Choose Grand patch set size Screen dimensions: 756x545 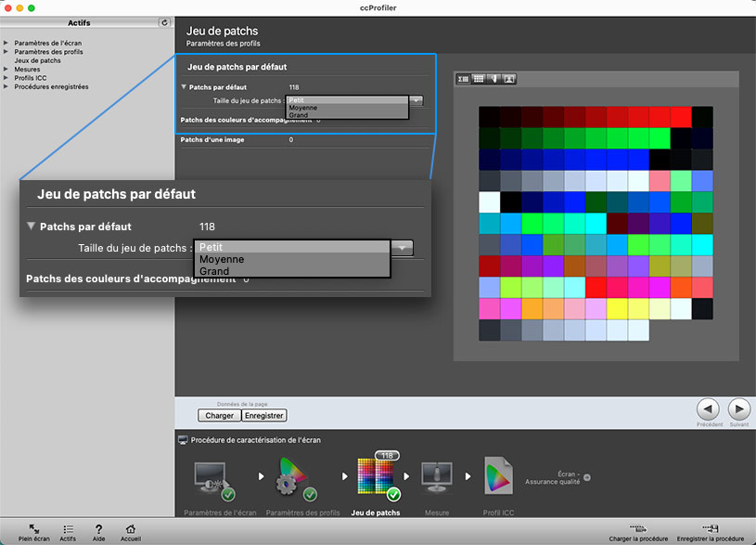pos(347,115)
